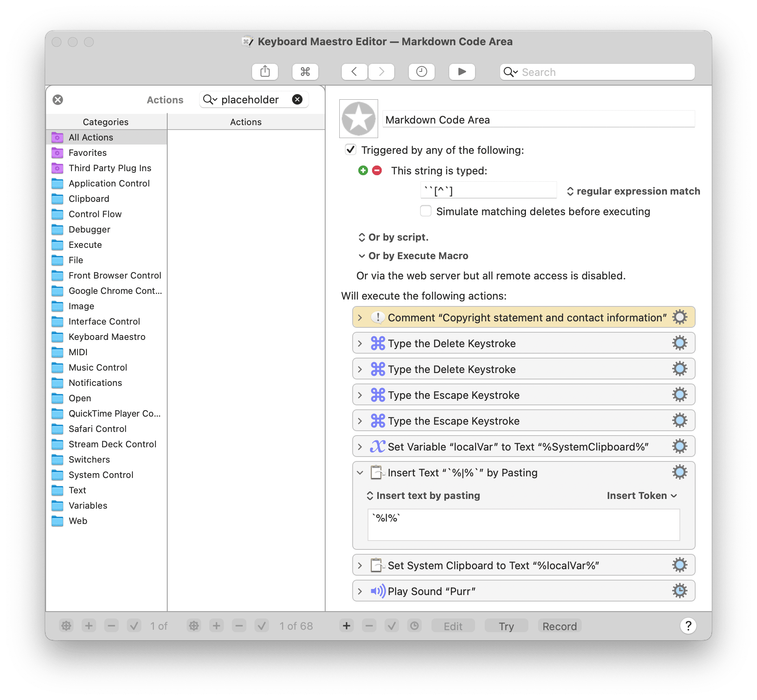Select the Favorites category
Viewport: 757px width, 700px height.
pyautogui.click(x=106, y=153)
